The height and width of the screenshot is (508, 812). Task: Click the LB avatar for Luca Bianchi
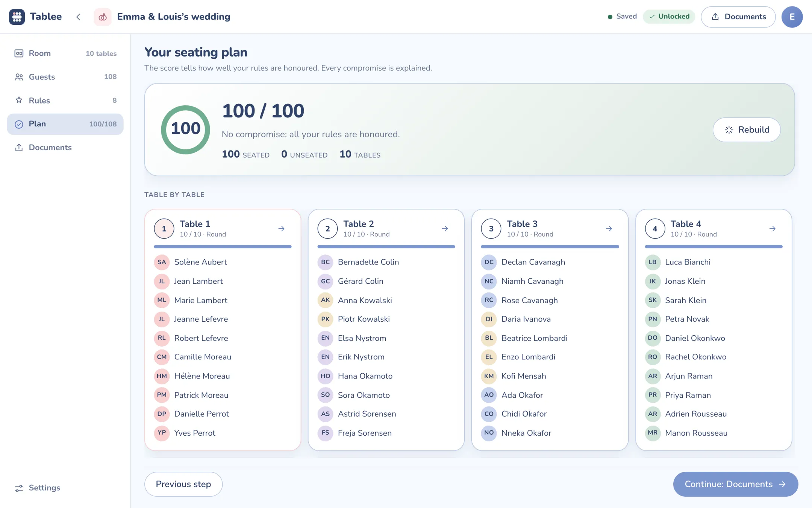[x=653, y=262]
